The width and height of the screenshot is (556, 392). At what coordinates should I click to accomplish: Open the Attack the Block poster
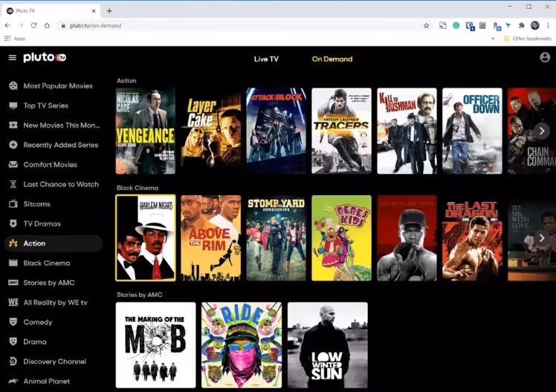(277, 131)
